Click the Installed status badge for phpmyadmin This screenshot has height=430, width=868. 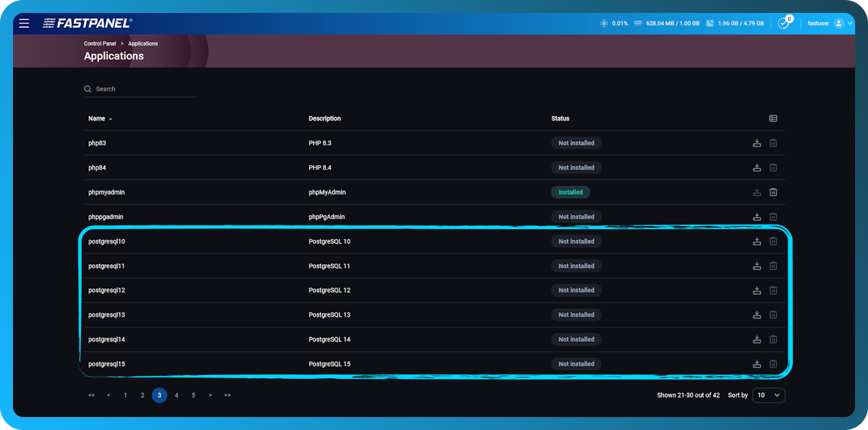(570, 192)
